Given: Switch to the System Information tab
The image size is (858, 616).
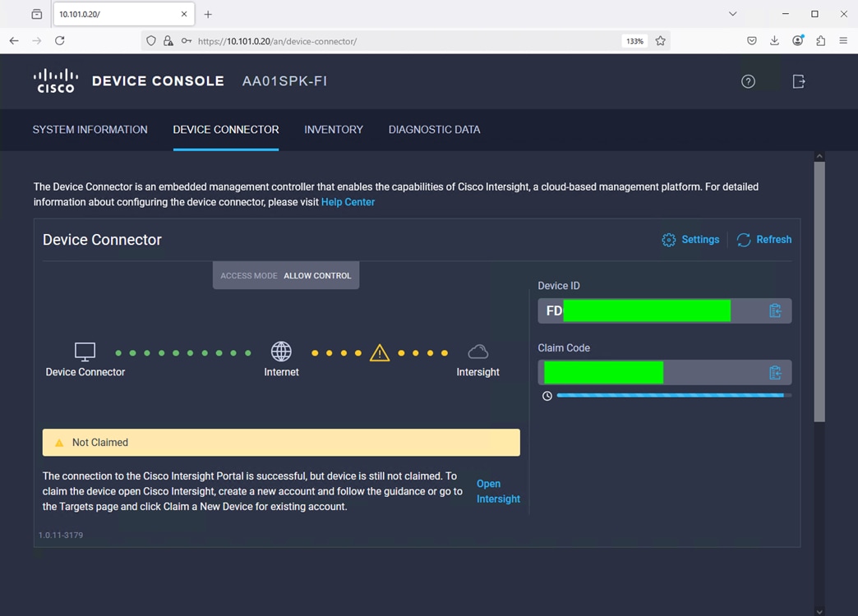Looking at the screenshot, I should (90, 130).
